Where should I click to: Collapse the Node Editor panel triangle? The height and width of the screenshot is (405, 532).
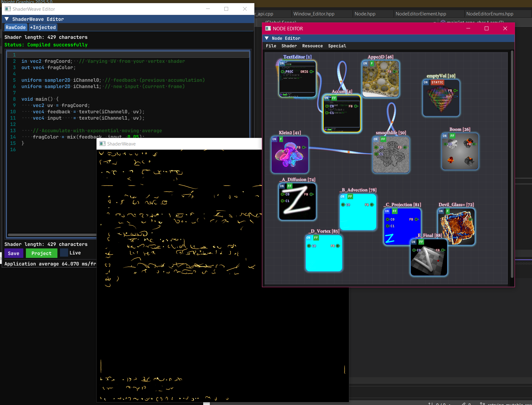267,38
